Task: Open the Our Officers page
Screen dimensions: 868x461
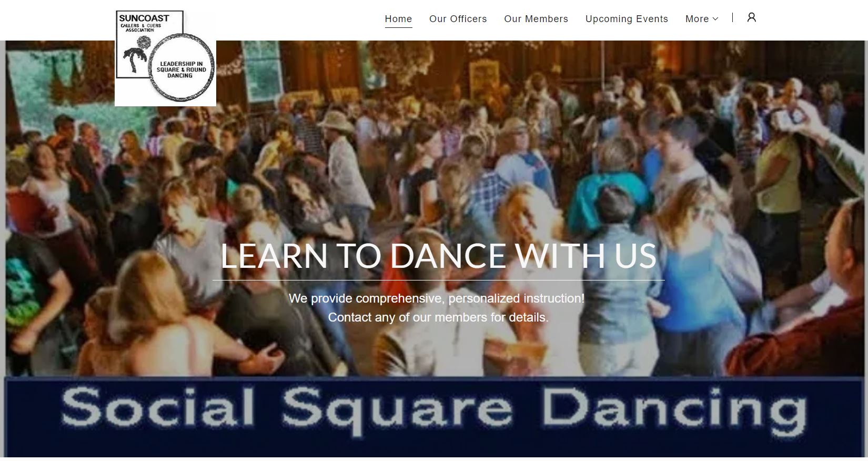Action: point(458,19)
